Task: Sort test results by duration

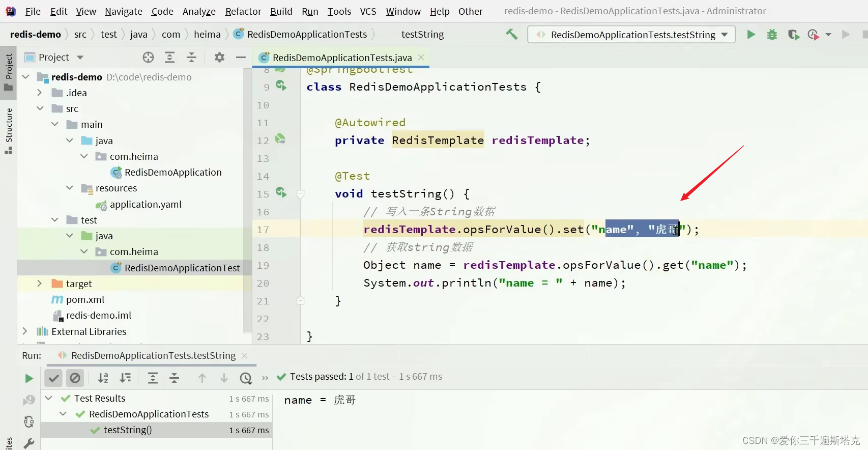Action: 125,378
